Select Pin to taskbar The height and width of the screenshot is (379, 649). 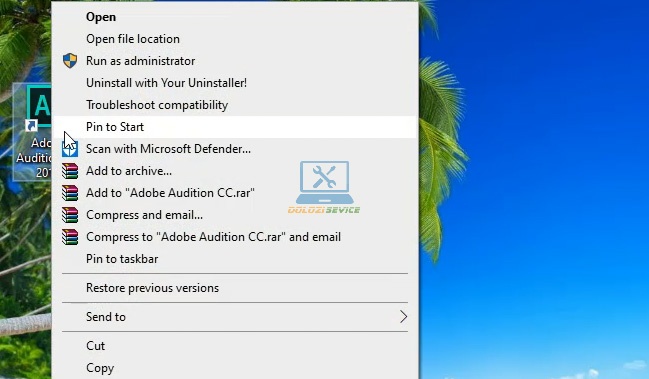(235, 259)
